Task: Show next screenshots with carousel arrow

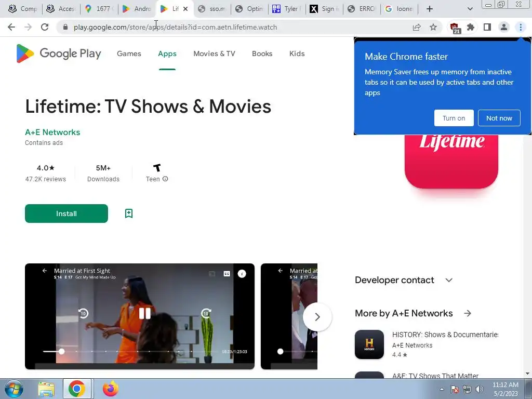Action: click(317, 317)
